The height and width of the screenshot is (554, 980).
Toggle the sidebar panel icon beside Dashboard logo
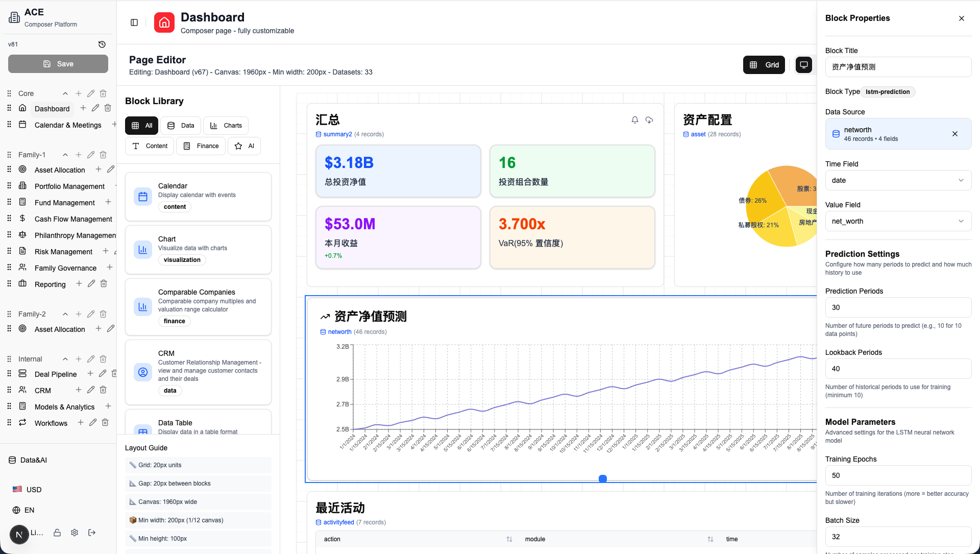point(134,22)
